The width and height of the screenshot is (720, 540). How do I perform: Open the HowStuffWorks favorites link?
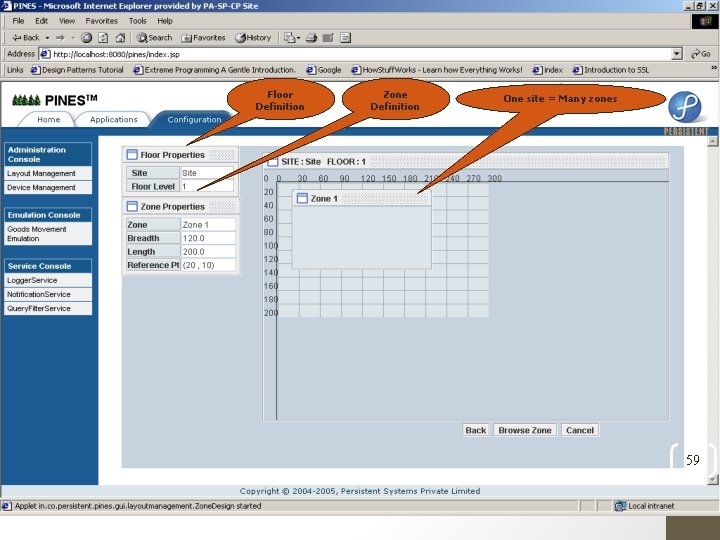click(x=437, y=70)
